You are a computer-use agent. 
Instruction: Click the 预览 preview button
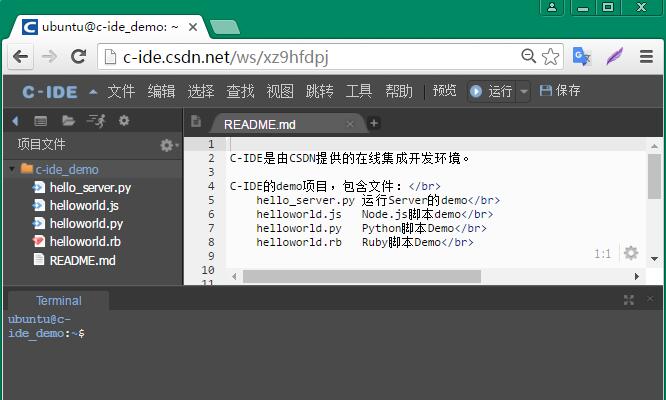(444, 91)
